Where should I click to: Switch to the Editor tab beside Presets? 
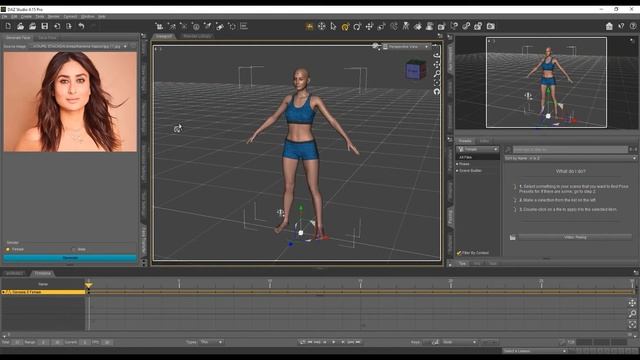pyautogui.click(x=484, y=141)
